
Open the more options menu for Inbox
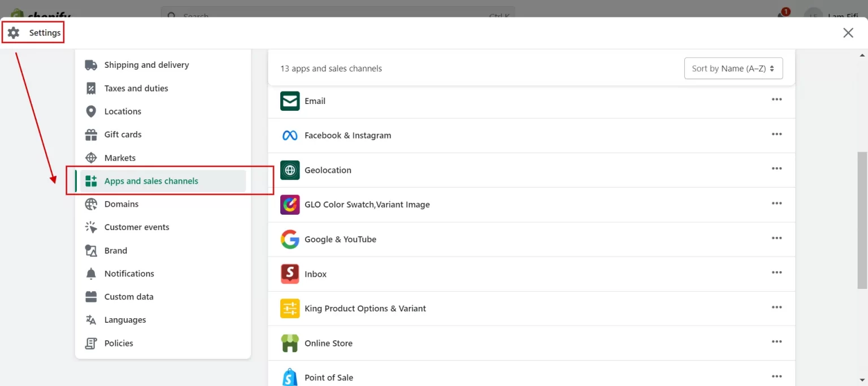(x=777, y=272)
